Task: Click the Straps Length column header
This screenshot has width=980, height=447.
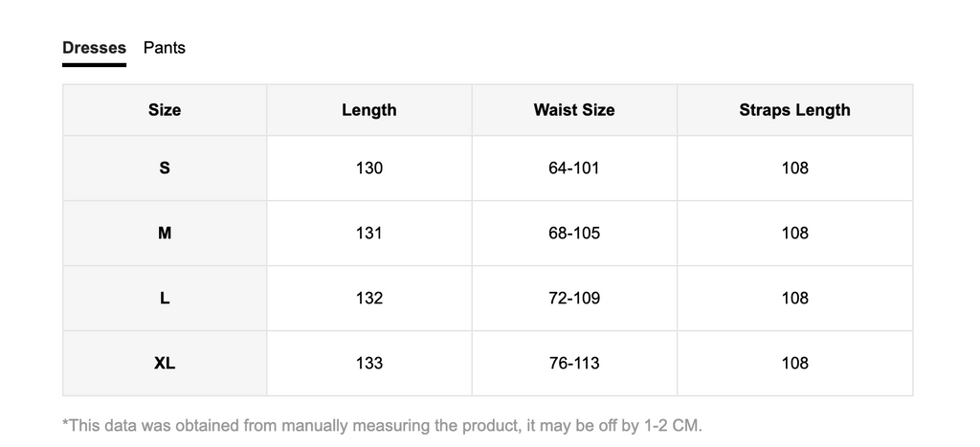Action: pyautogui.click(x=795, y=110)
